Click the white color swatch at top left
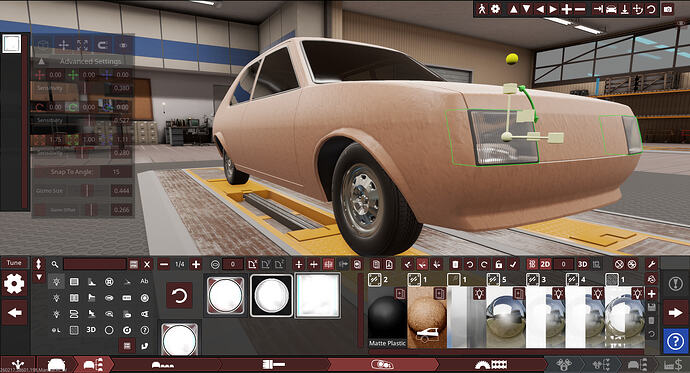This screenshot has height=373, width=690. (11, 44)
